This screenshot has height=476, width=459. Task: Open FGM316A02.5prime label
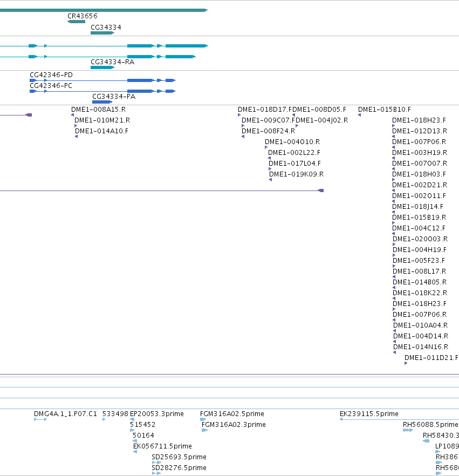click(232, 414)
